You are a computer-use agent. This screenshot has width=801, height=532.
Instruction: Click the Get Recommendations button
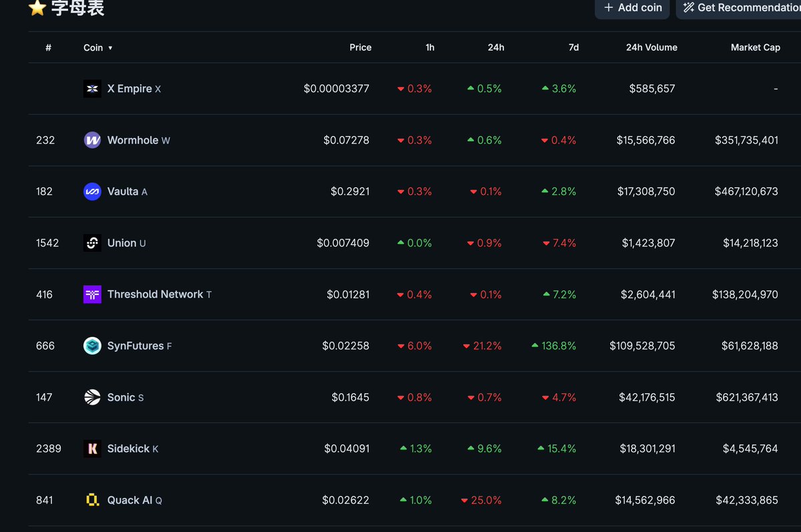[x=741, y=8]
